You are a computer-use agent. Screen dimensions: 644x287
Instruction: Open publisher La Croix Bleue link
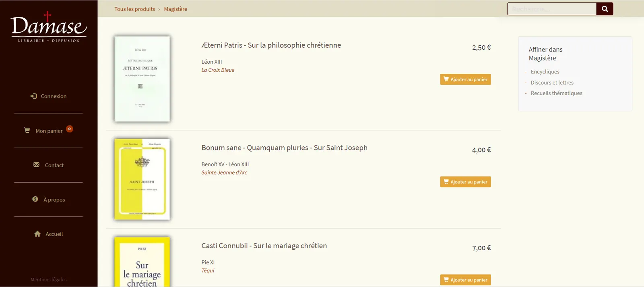[218, 70]
